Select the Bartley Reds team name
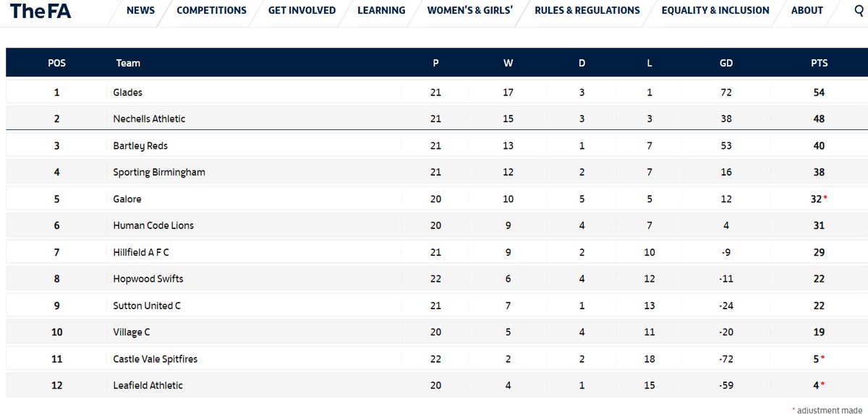This screenshot has width=868, height=414. tap(140, 146)
